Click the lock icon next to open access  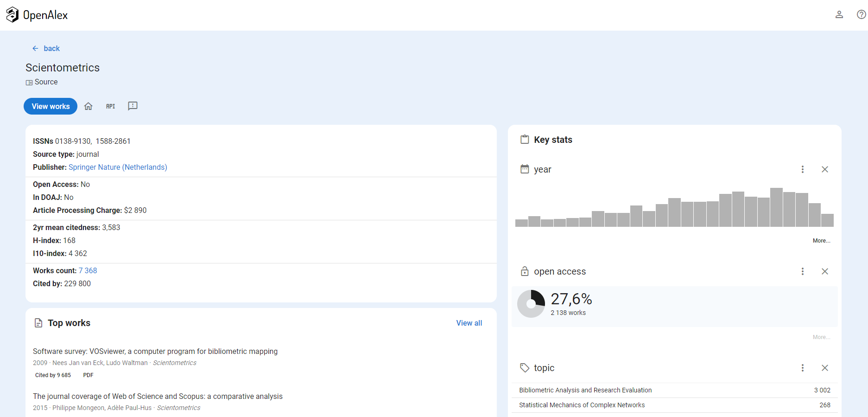coord(525,271)
